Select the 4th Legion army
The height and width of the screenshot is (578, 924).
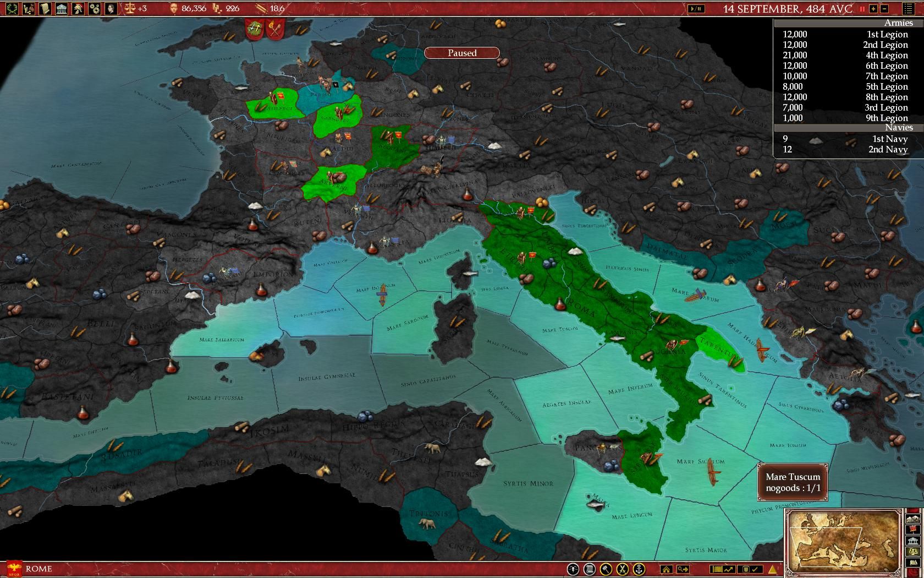[845, 55]
